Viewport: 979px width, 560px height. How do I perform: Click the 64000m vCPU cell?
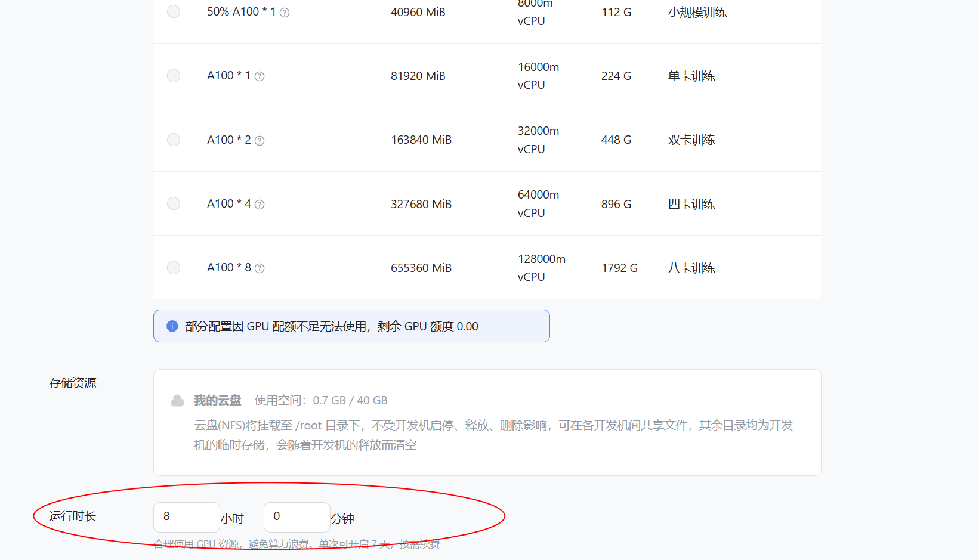(x=539, y=203)
